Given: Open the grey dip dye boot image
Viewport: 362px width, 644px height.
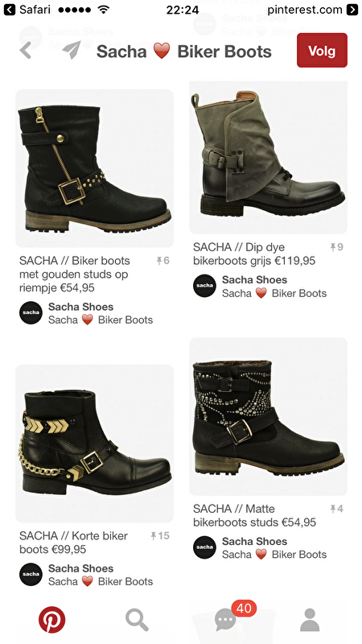Looking at the screenshot, I should 268,158.
